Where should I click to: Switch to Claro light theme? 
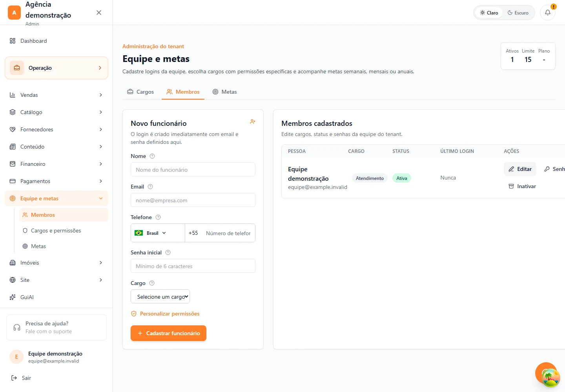coord(489,13)
